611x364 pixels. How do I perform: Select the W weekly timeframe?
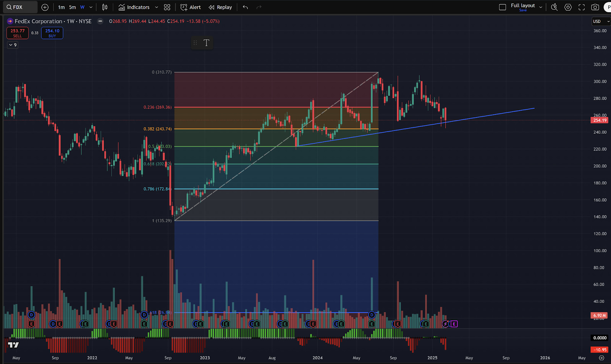pyautogui.click(x=82, y=7)
